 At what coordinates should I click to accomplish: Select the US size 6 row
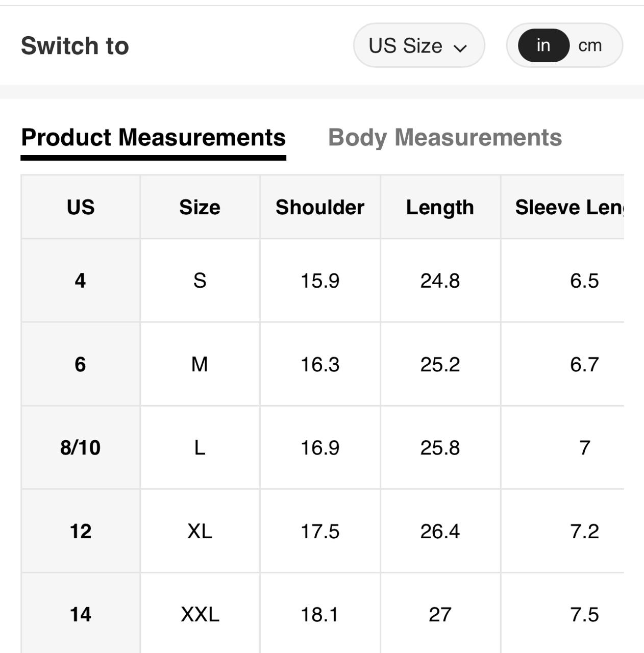80,364
